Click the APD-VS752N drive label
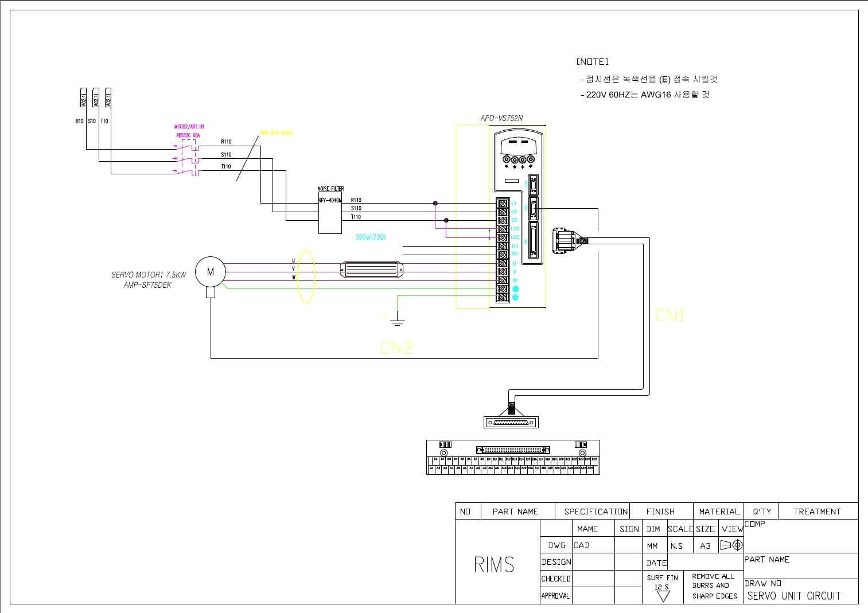This screenshot has height=613, width=868. coord(501,119)
